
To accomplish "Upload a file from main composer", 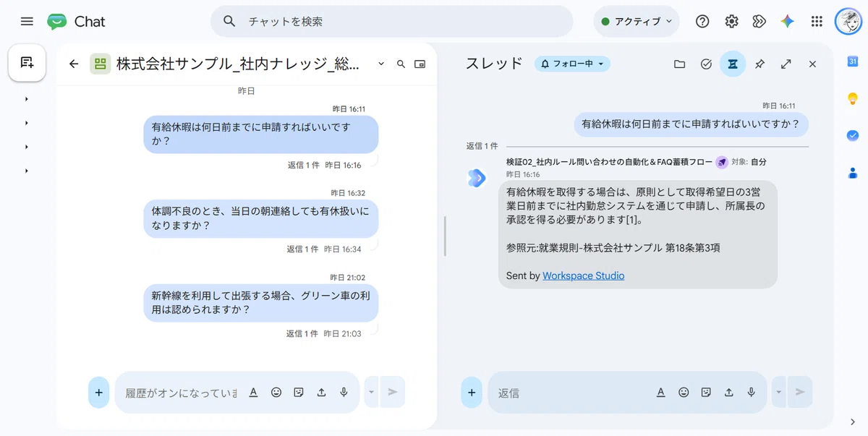I will (321, 392).
